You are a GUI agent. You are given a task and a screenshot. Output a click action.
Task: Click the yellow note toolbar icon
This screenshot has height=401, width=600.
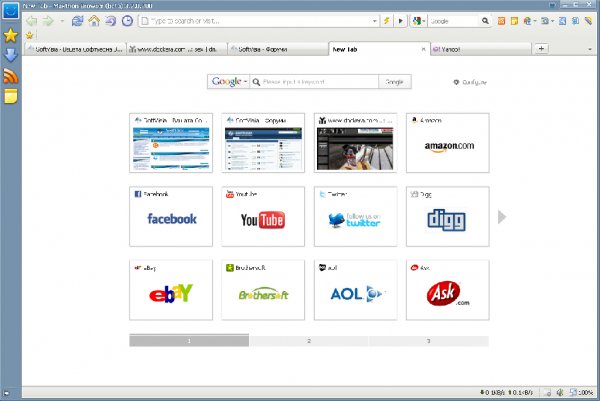pos(514,21)
